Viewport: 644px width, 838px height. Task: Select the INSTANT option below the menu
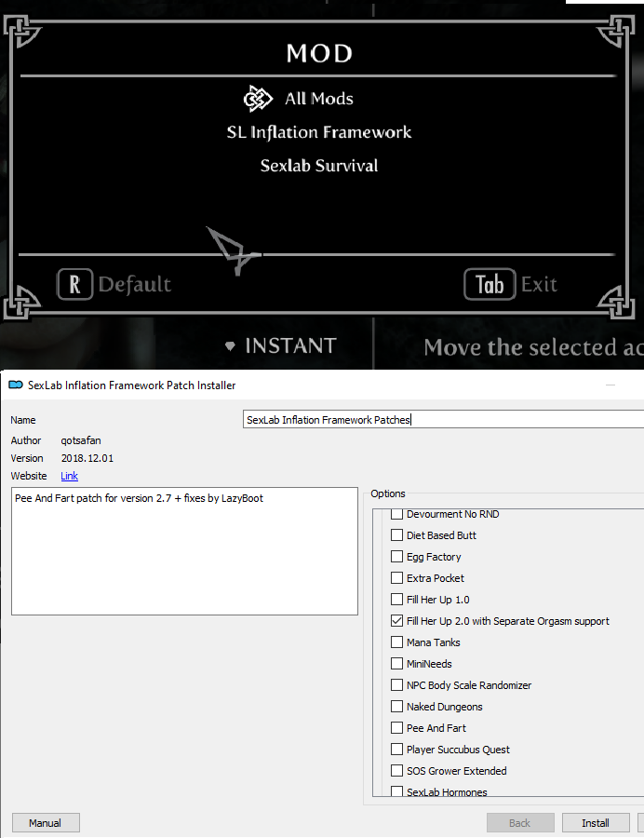tap(290, 345)
